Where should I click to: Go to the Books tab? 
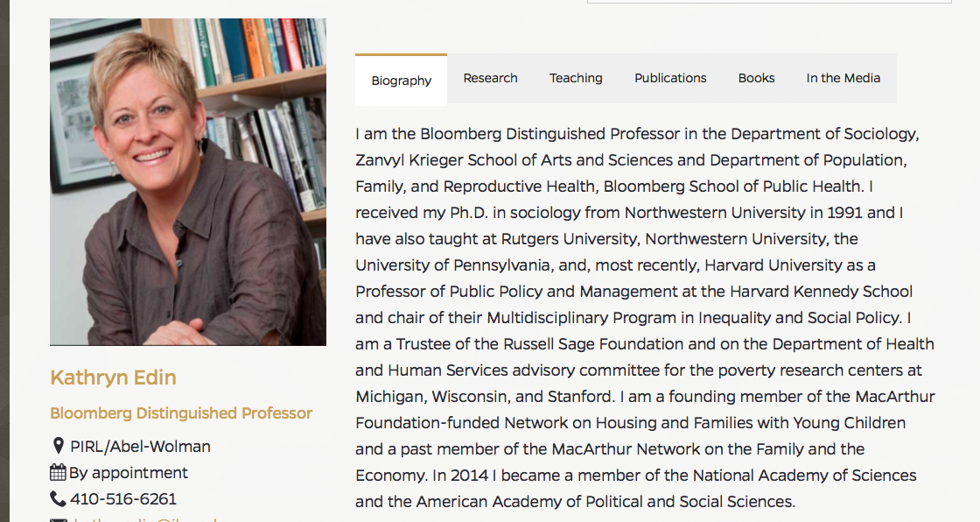(x=756, y=78)
